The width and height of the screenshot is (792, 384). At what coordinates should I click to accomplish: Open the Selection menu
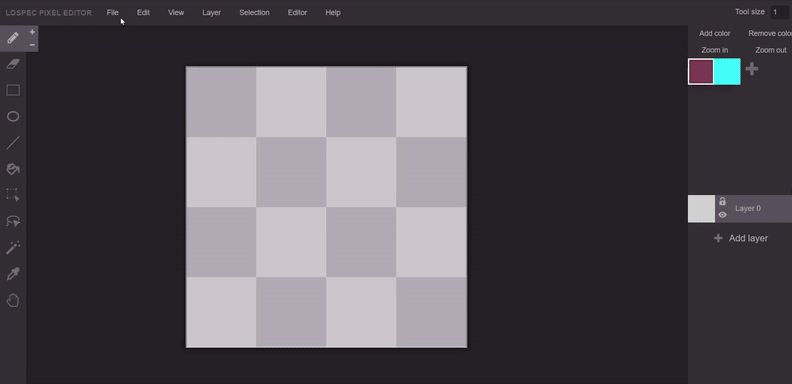point(254,13)
